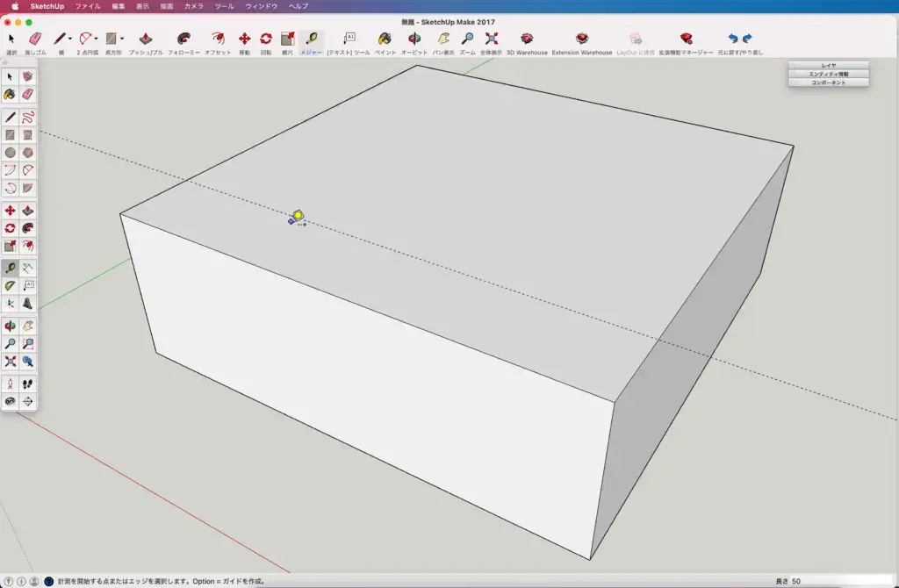Open the ファイル menu
Viewport: 899px width, 588px height.
pos(88,6)
